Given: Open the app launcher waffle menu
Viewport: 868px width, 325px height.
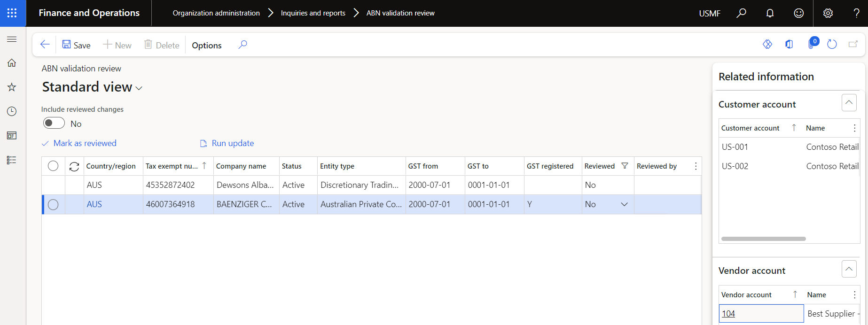Looking at the screenshot, I should pos(12,13).
